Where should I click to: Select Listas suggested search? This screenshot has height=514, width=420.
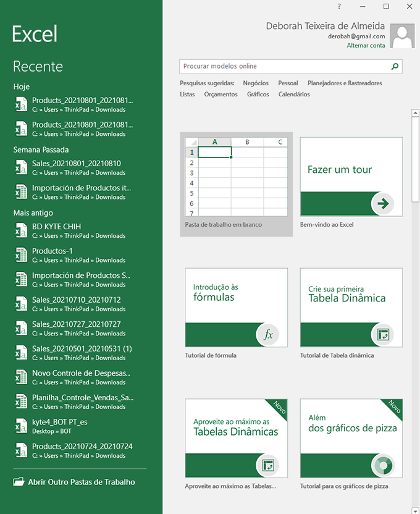tap(187, 95)
